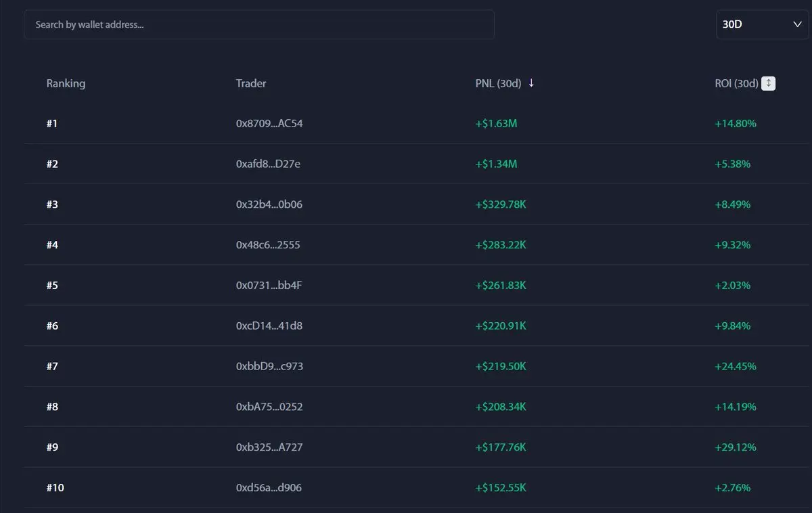Click trader 0xbA75...0252
This screenshot has height=513, width=812.
coord(269,407)
